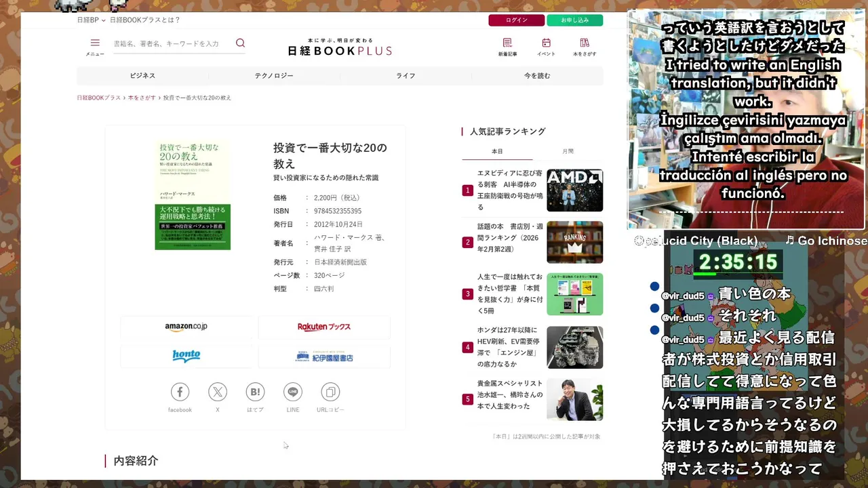Click publication date 2012年10月24日
Image resolution: width=868 pixels, height=488 pixels.
point(338,224)
